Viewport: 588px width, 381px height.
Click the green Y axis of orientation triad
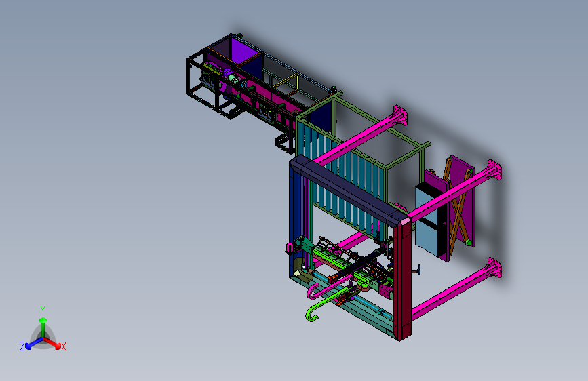[x=43, y=323]
